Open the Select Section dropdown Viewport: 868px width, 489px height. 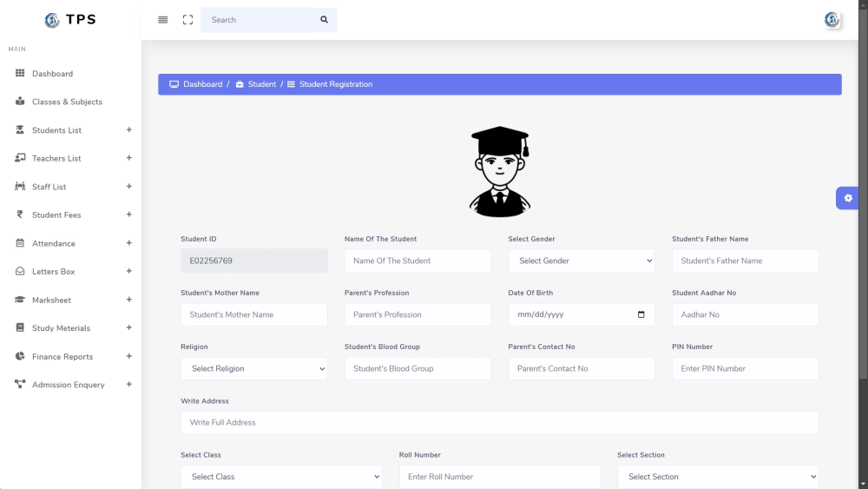coord(718,477)
